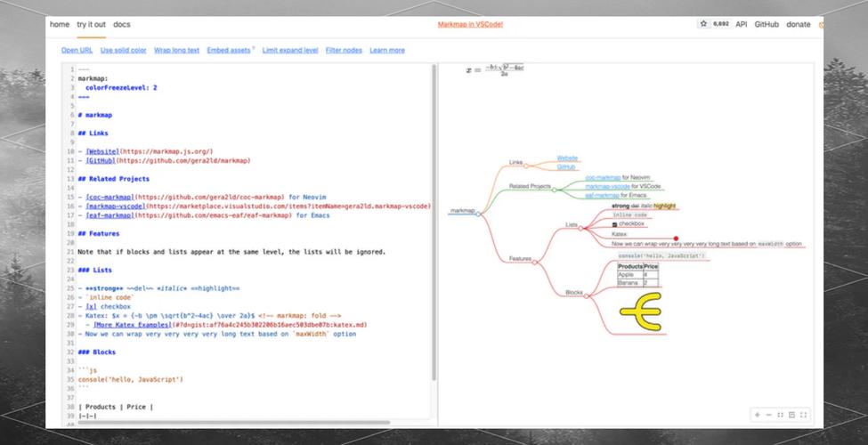Click the [More Katex Examples] text in editor
868x445 pixels.
(x=132, y=325)
